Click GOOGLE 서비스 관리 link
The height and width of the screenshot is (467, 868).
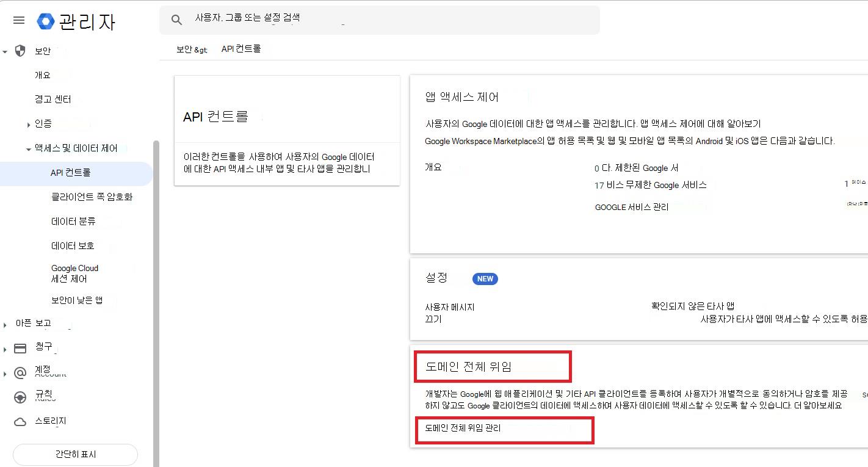tap(632, 207)
